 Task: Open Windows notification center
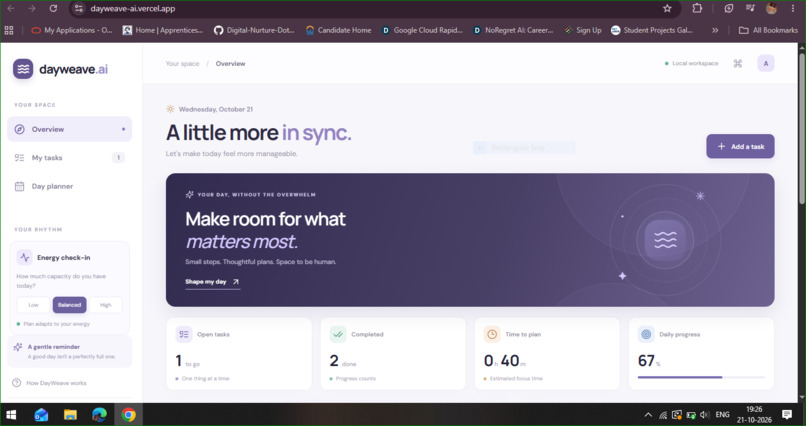(786, 414)
